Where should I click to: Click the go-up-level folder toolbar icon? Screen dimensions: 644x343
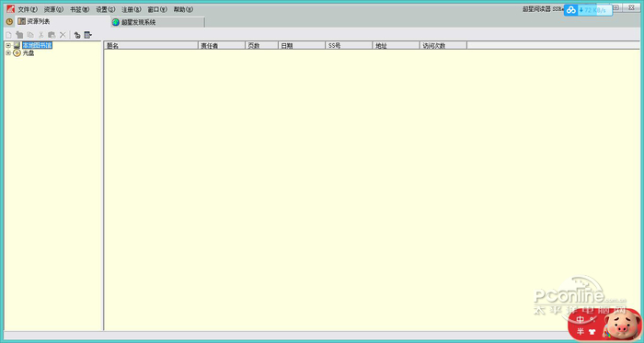click(76, 35)
